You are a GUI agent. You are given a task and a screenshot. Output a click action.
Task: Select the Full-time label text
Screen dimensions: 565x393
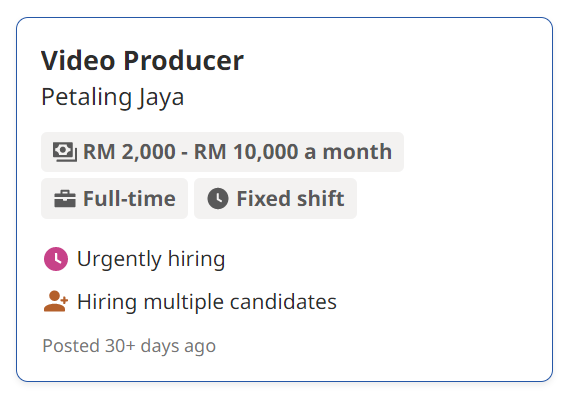click(x=129, y=198)
